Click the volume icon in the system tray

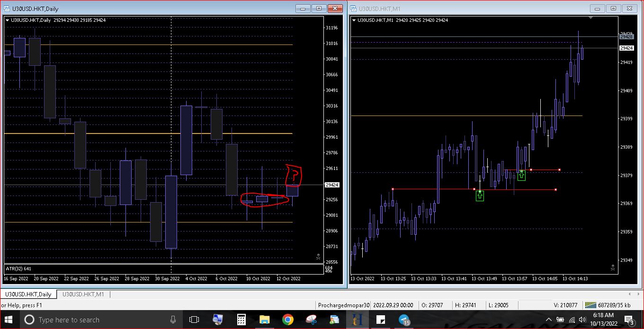582,320
